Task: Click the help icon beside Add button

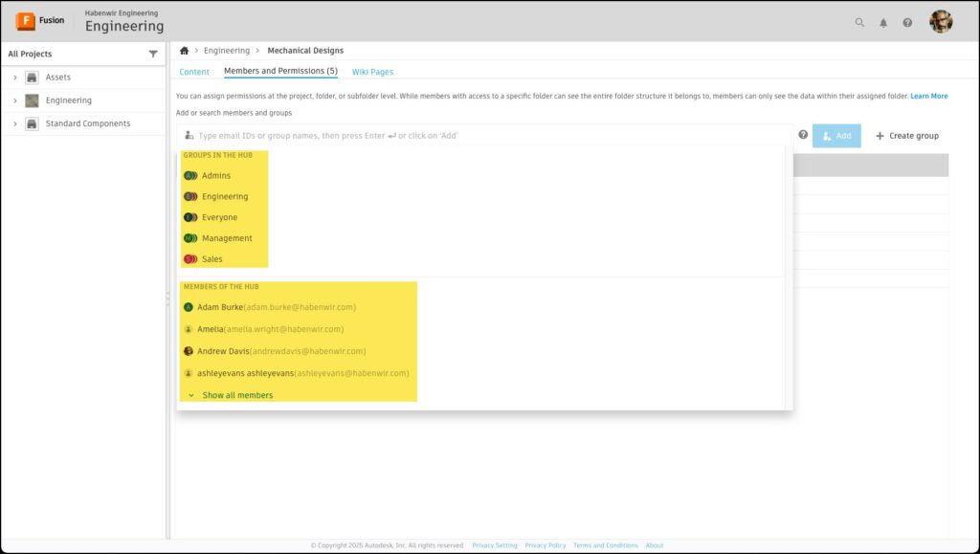Action: pyautogui.click(x=803, y=135)
